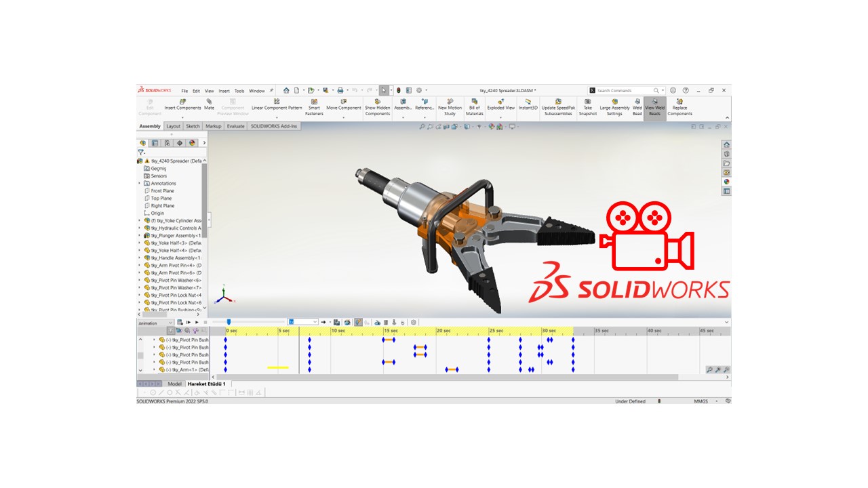This screenshot has width=868, height=488.
Task: Select the Front Plane in the tree
Action: [x=159, y=190]
